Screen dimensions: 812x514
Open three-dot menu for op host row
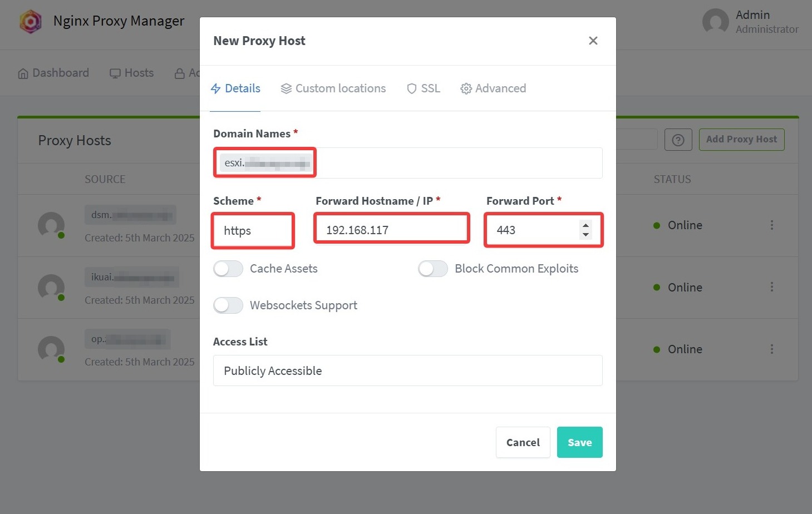pyautogui.click(x=771, y=349)
